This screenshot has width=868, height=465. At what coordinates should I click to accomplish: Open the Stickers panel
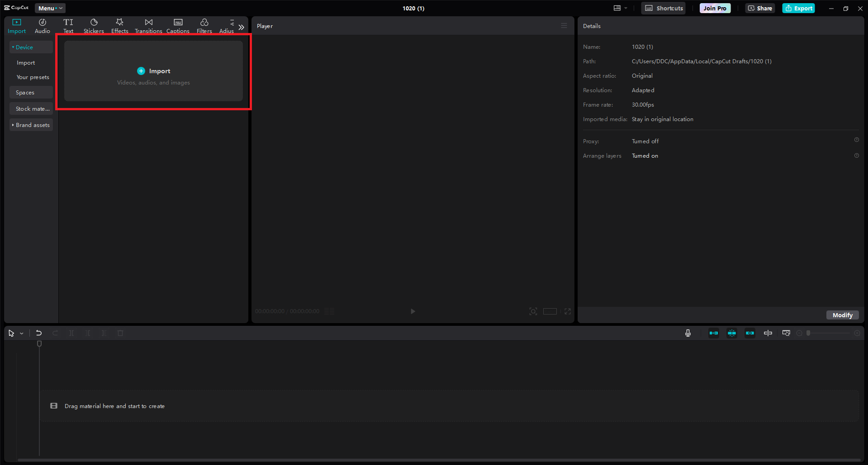coord(94,26)
